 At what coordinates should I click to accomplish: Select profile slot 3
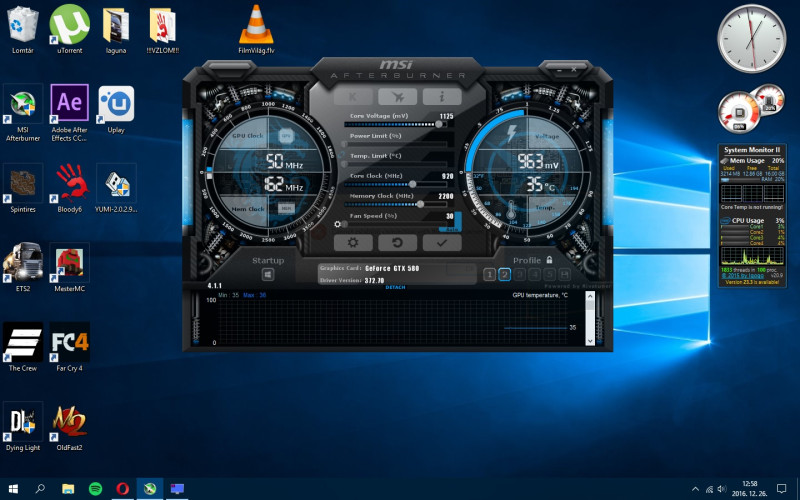(x=519, y=274)
